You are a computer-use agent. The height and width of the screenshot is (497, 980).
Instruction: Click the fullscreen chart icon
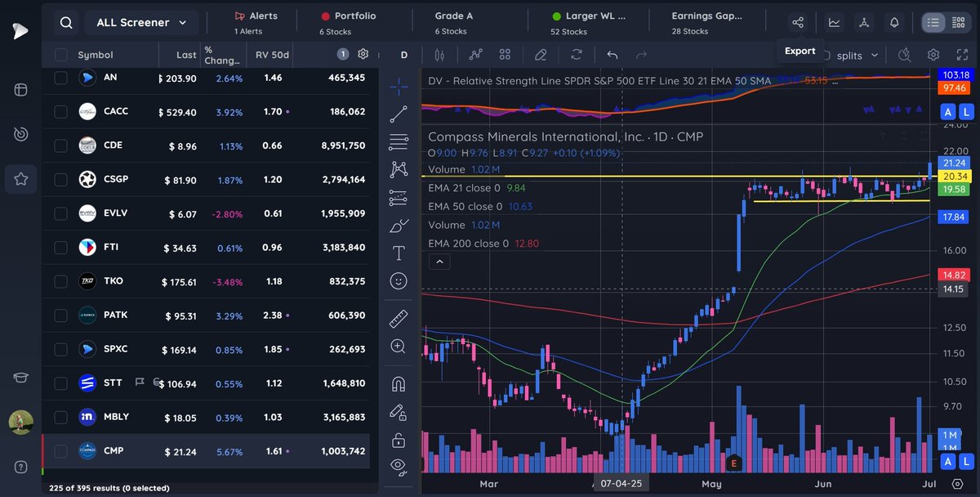click(961, 55)
